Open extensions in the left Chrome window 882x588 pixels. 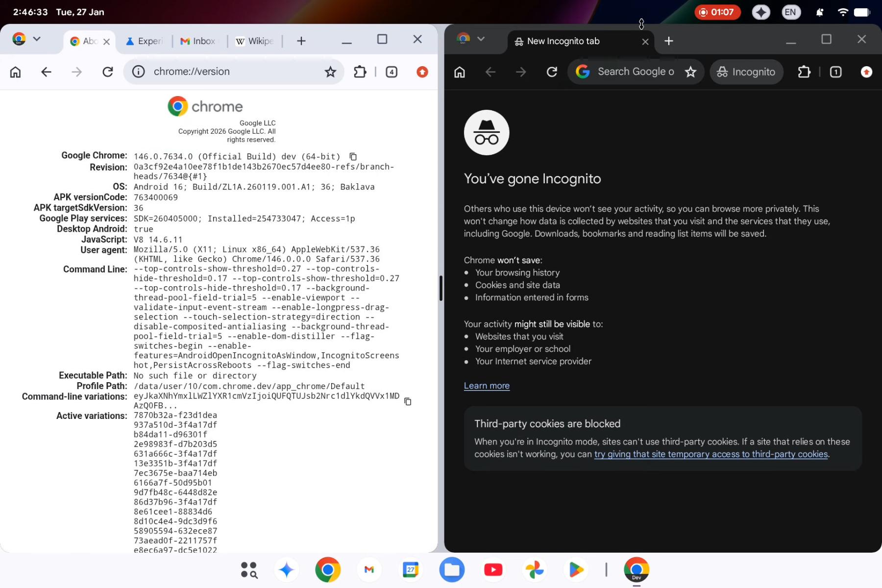(360, 72)
